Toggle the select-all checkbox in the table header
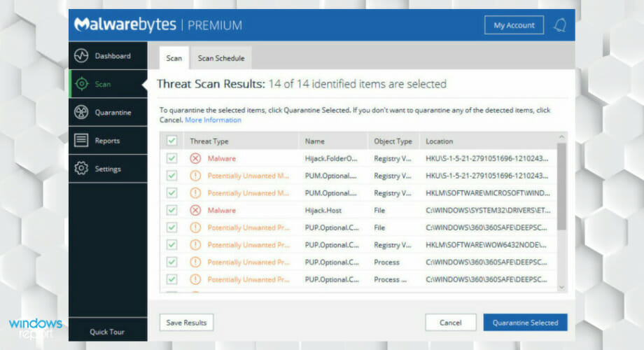Image resolution: width=644 pixels, height=350 pixels. pos(171,141)
